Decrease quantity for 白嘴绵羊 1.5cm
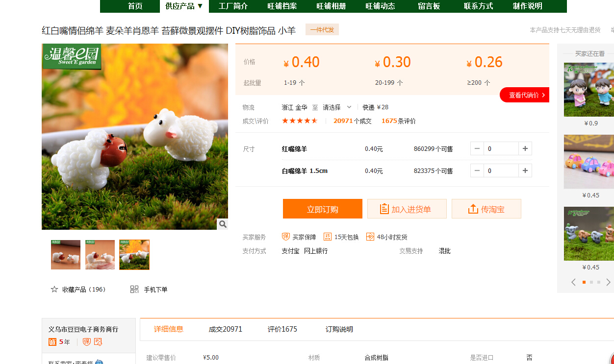The height and width of the screenshot is (364, 614). click(477, 170)
